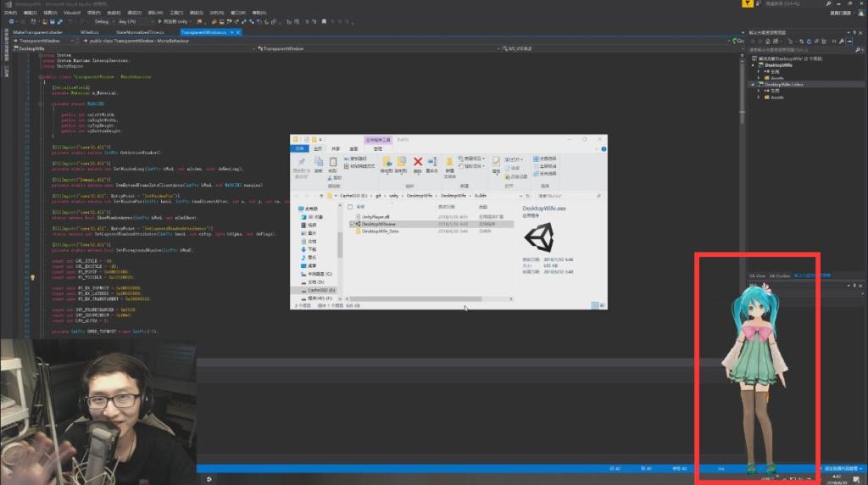Open the blue File tab in Explorer
The height and width of the screenshot is (485, 868).
(x=299, y=149)
